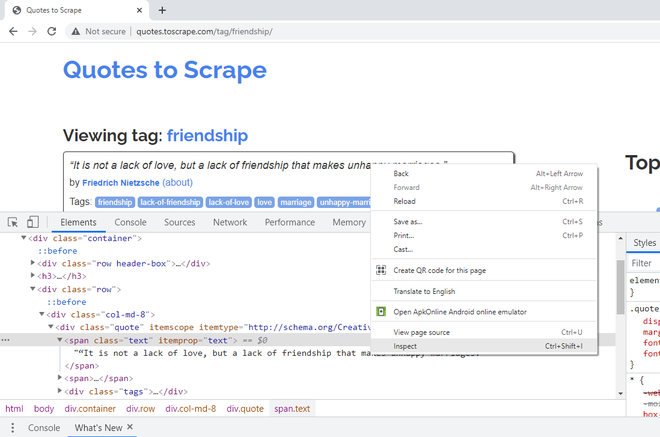Expand the collapsed span element node

click(60, 378)
